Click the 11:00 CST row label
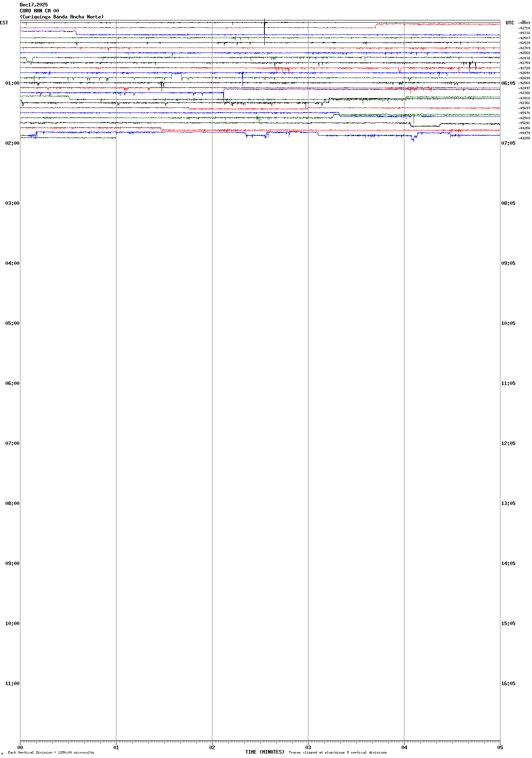 [12, 684]
